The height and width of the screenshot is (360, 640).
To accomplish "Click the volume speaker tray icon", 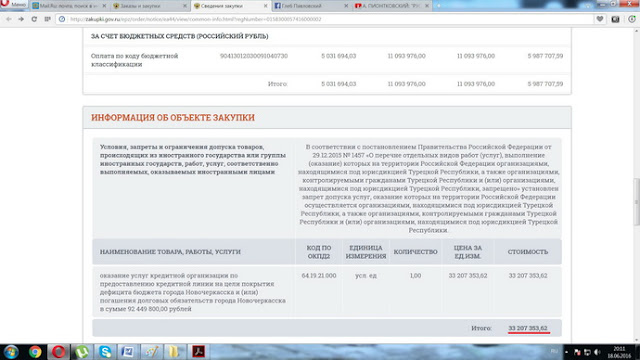I will 597,352.
